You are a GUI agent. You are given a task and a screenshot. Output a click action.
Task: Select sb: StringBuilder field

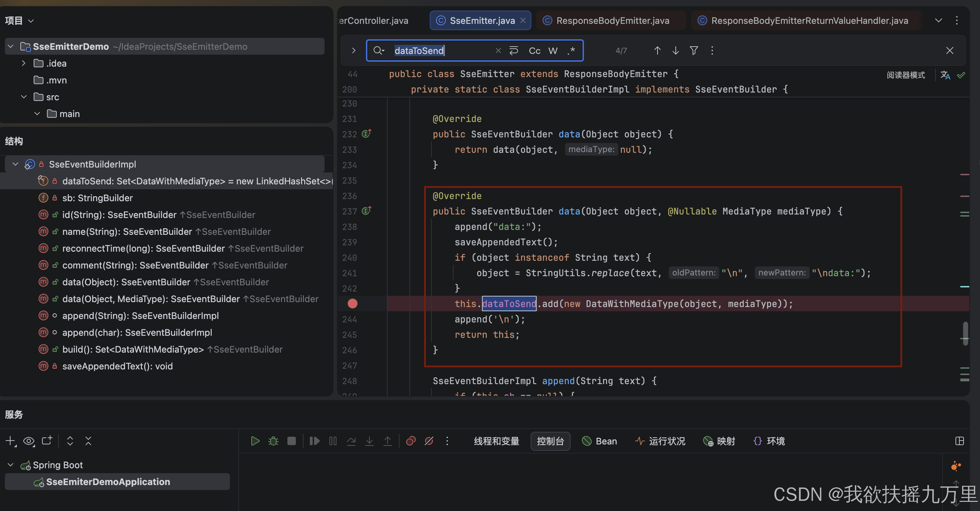(x=97, y=198)
